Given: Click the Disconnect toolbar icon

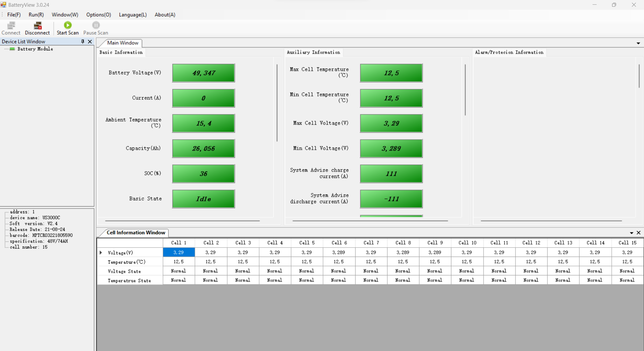Looking at the screenshot, I should pyautogui.click(x=37, y=26).
